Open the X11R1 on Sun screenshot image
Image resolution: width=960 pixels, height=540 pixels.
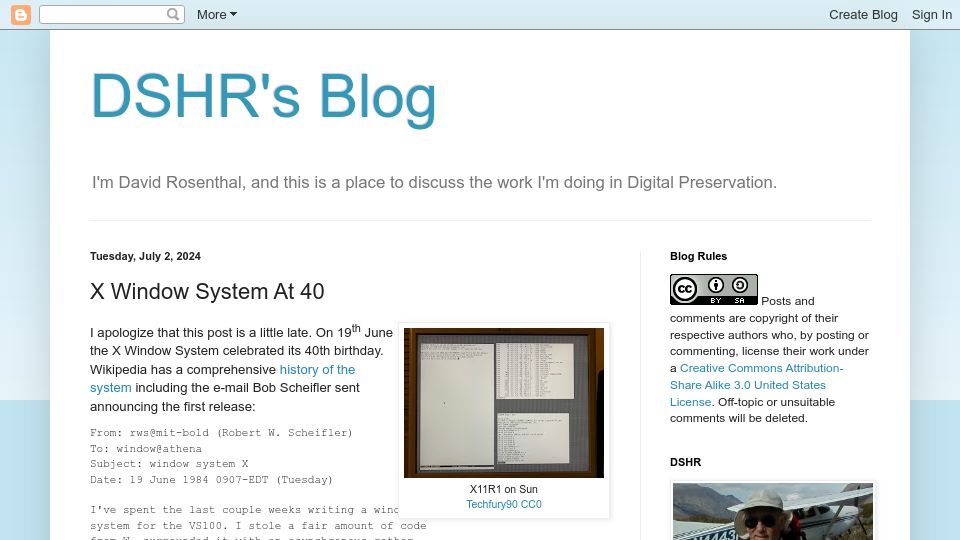pos(504,403)
